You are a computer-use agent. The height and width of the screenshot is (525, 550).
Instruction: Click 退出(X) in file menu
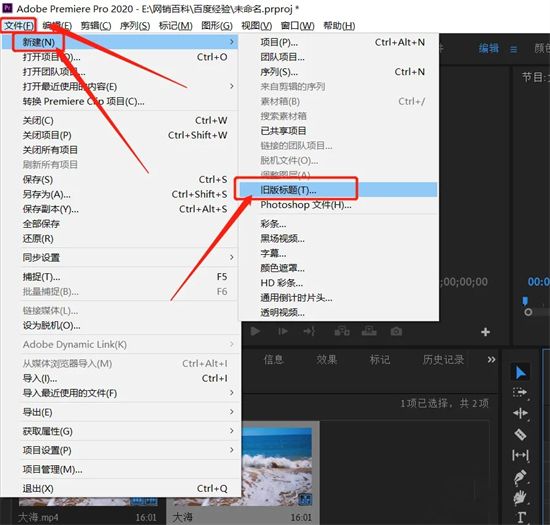tap(120, 488)
